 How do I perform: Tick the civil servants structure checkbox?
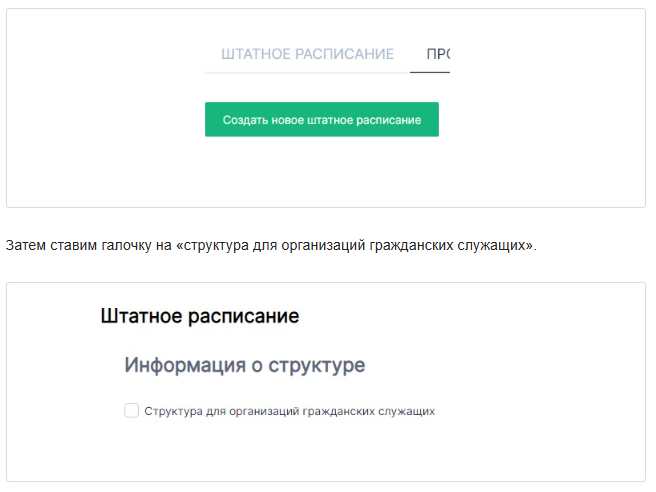pos(131,410)
